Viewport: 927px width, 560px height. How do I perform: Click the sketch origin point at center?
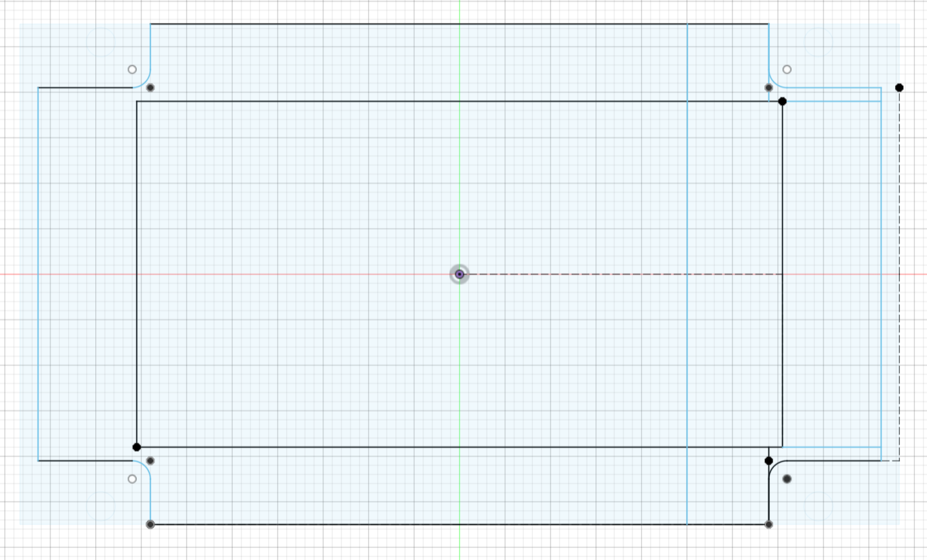click(459, 274)
